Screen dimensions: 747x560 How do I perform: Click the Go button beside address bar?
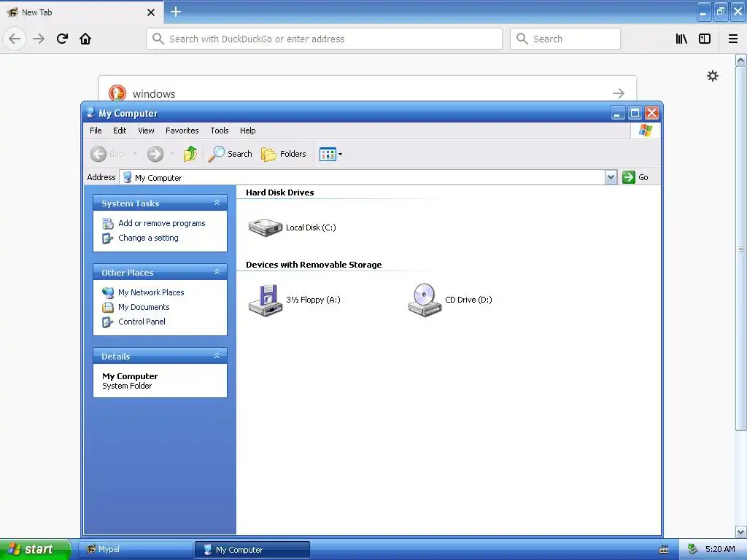click(x=635, y=177)
